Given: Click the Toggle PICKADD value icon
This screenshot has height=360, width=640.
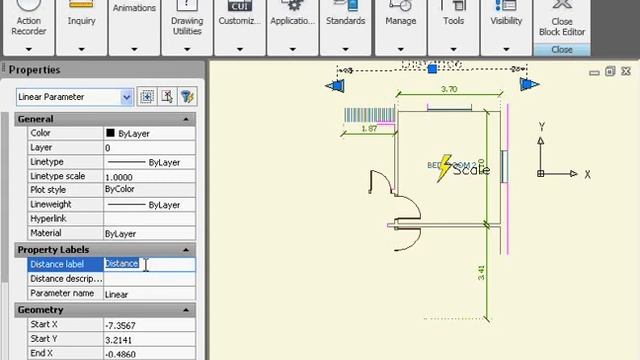Looking at the screenshot, I should pyautogui.click(x=147, y=97).
